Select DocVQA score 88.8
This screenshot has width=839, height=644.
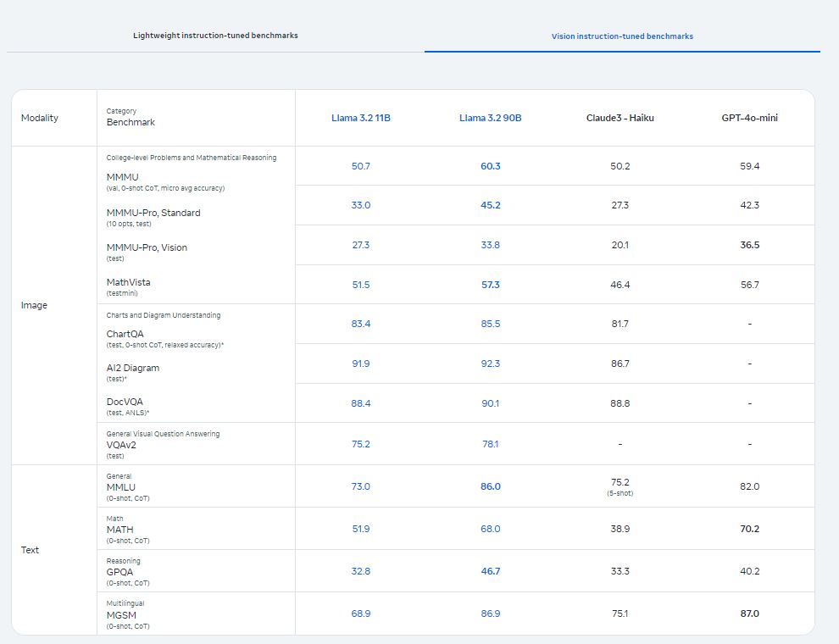pos(620,403)
